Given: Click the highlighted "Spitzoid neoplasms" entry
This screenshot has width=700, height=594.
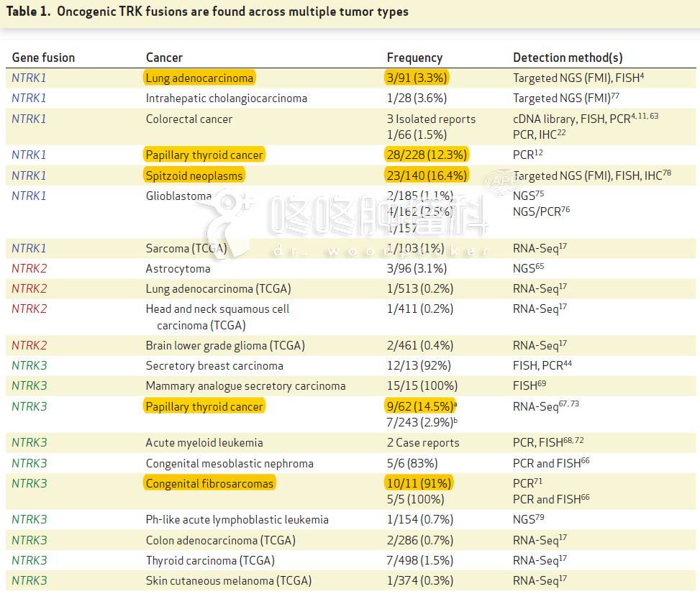Looking at the screenshot, I should 194,175.
